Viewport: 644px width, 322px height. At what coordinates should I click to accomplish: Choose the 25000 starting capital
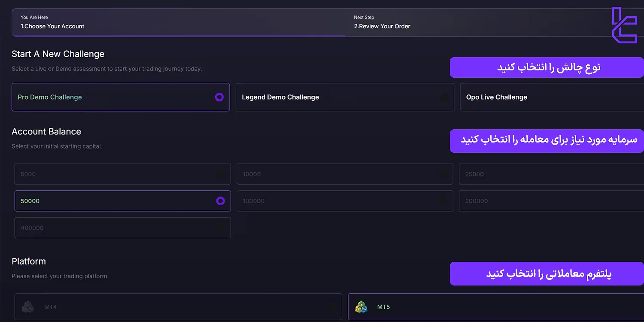coord(551,174)
